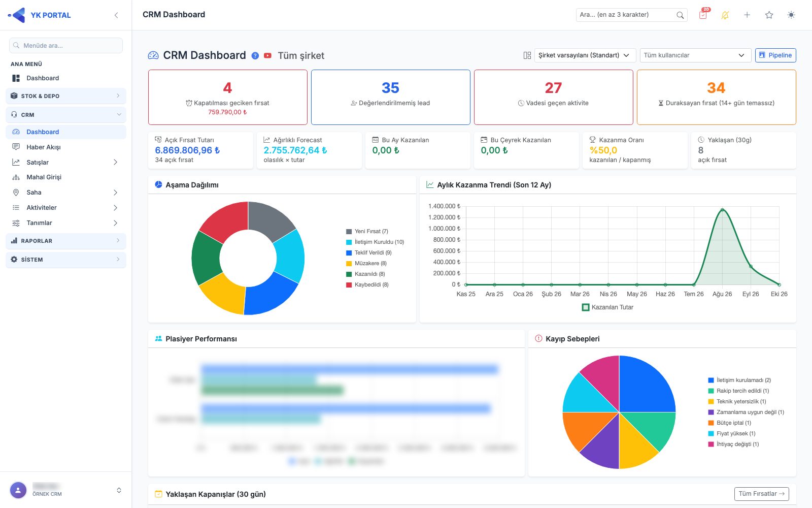Click the favorites star icon
The height and width of the screenshot is (508, 812).
point(769,15)
